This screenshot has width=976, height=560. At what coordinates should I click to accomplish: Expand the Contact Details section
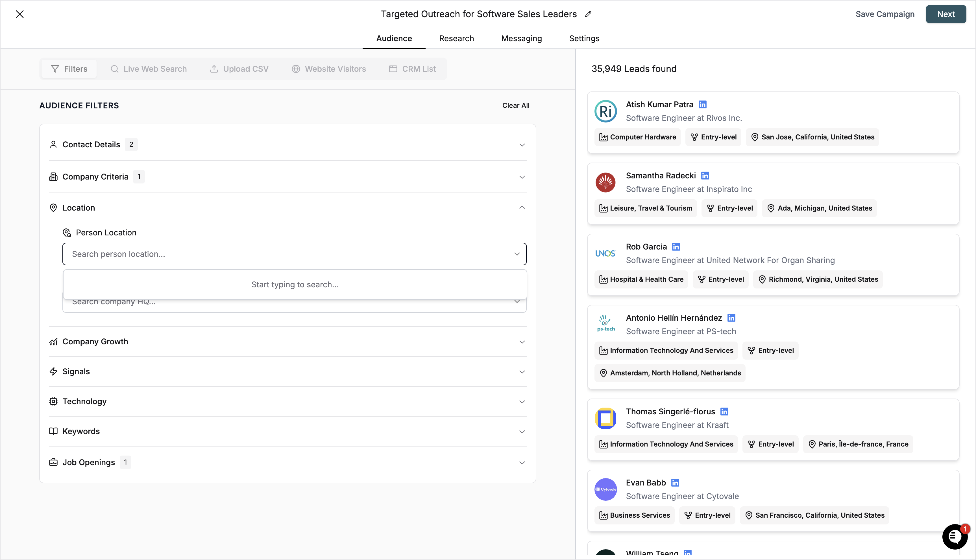[522, 145]
